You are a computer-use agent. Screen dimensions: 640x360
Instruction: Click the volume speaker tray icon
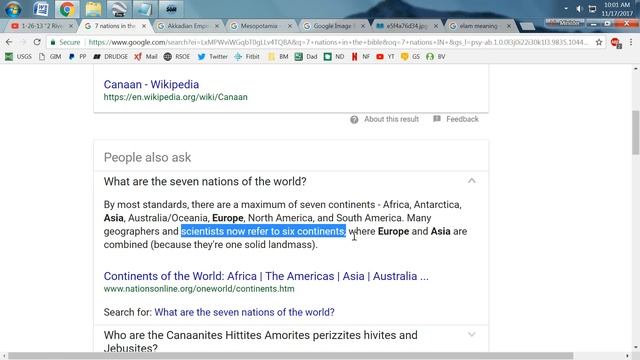[x=579, y=9]
